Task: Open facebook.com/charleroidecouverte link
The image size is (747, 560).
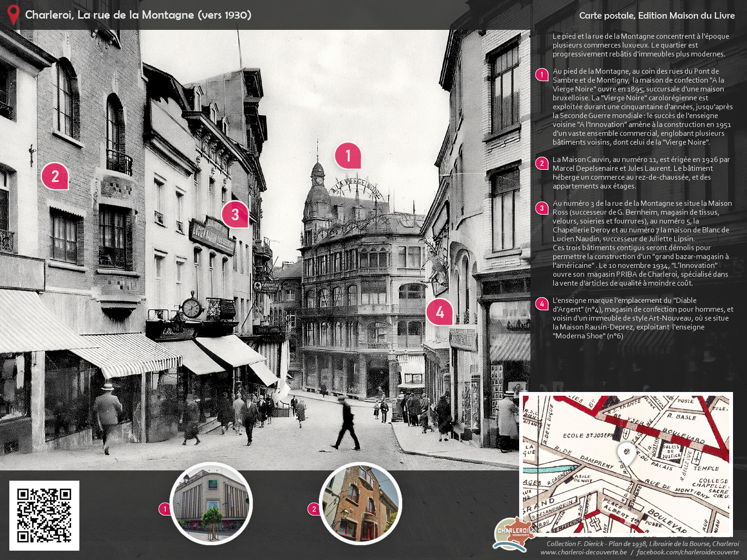Action: coord(688,552)
